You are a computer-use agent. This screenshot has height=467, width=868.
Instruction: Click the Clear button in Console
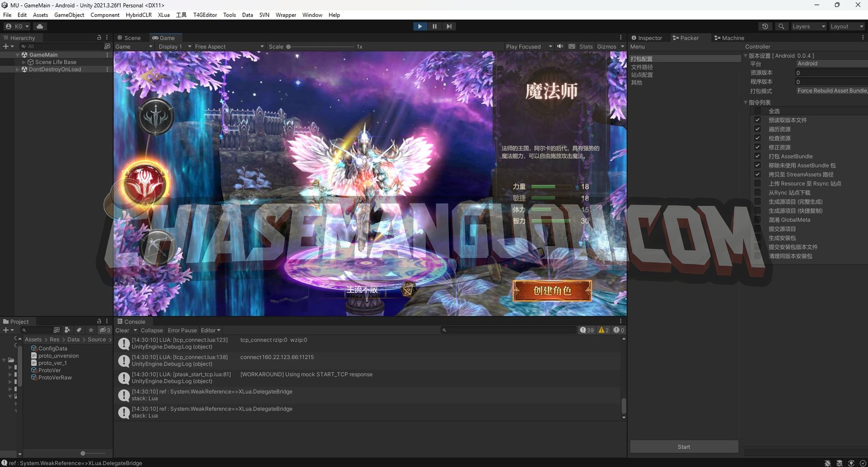122,330
